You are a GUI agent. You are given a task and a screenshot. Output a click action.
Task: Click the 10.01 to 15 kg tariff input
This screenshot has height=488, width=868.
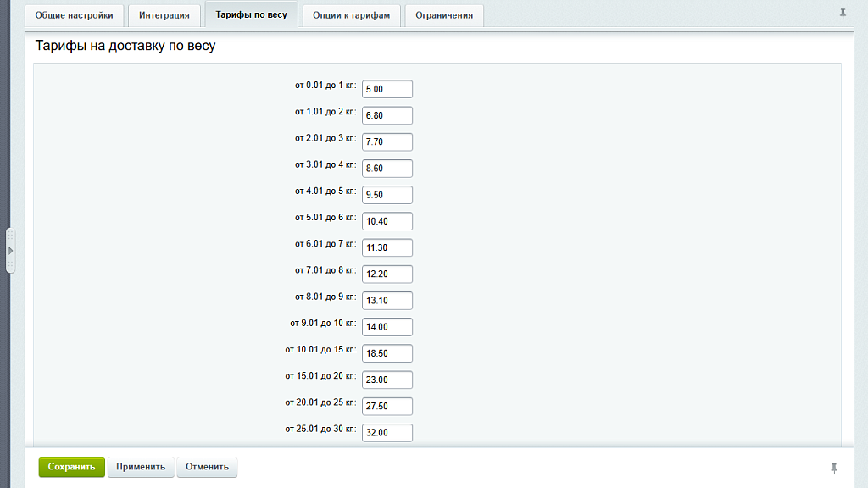(x=387, y=353)
